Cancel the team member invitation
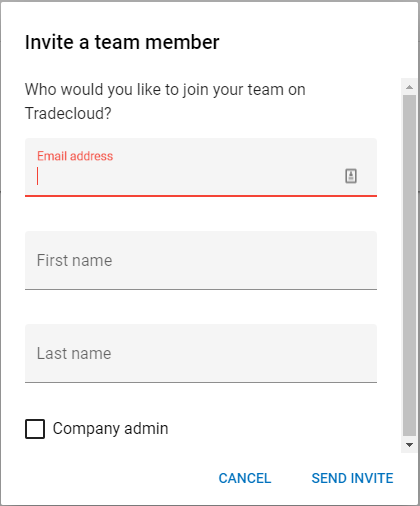This screenshot has height=506, width=420. coord(245,478)
